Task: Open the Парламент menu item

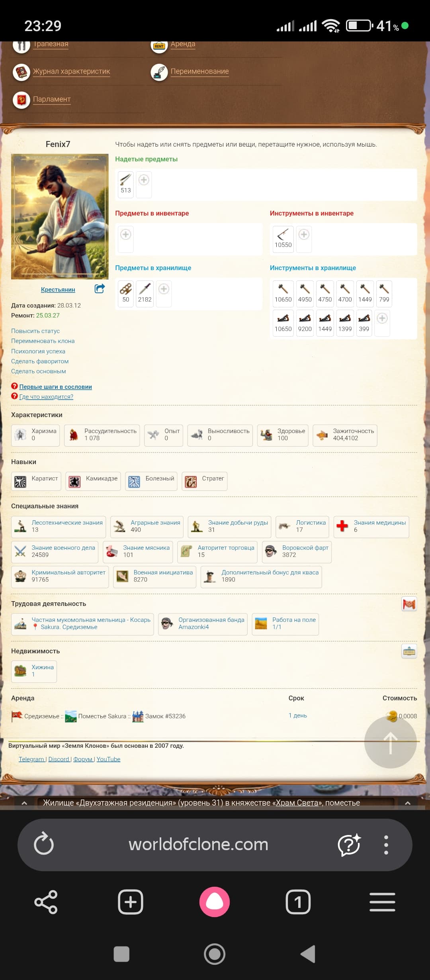Action: [51, 100]
